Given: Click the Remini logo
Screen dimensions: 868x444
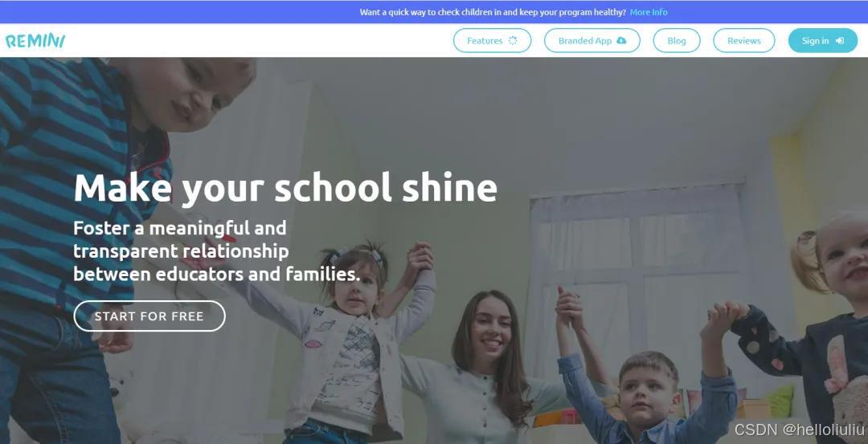Looking at the screenshot, I should (35, 41).
